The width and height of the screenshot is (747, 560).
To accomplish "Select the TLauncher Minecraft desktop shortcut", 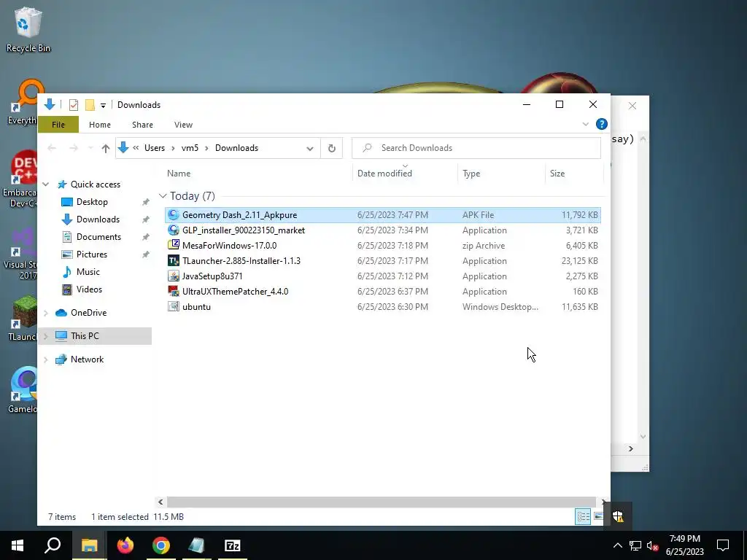I will click(x=23, y=318).
